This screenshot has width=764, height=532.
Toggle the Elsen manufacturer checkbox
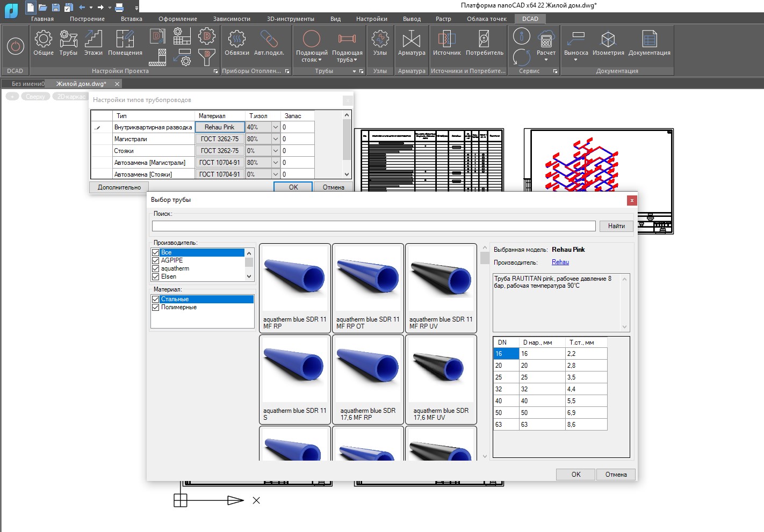(156, 276)
